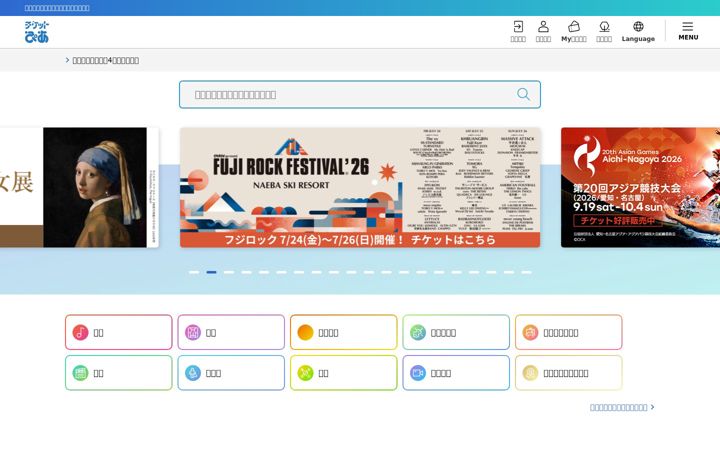Follow the blue link below category grid
720x450 pixels.
click(622, 407)
